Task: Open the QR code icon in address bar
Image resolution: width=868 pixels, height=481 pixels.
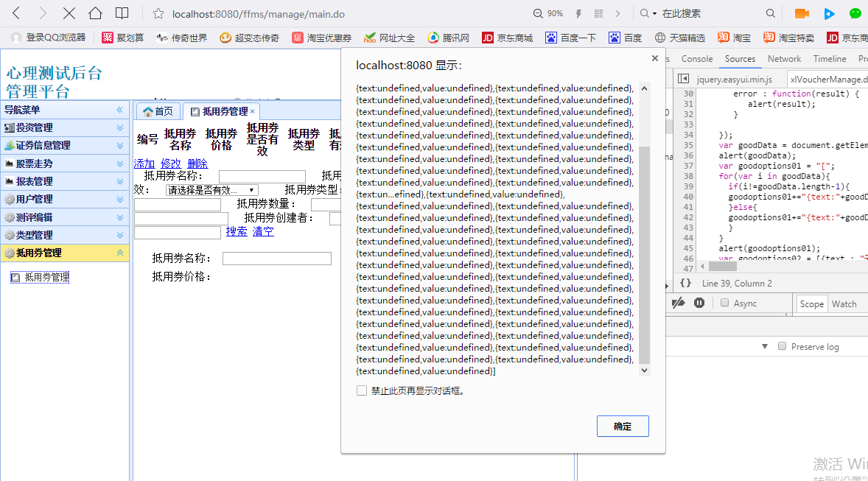Action: (x=598, y=14)
